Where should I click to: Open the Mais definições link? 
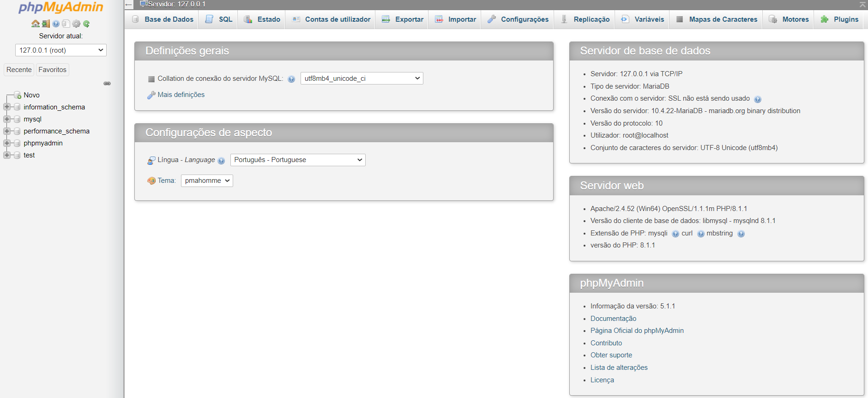coord(181,95)
